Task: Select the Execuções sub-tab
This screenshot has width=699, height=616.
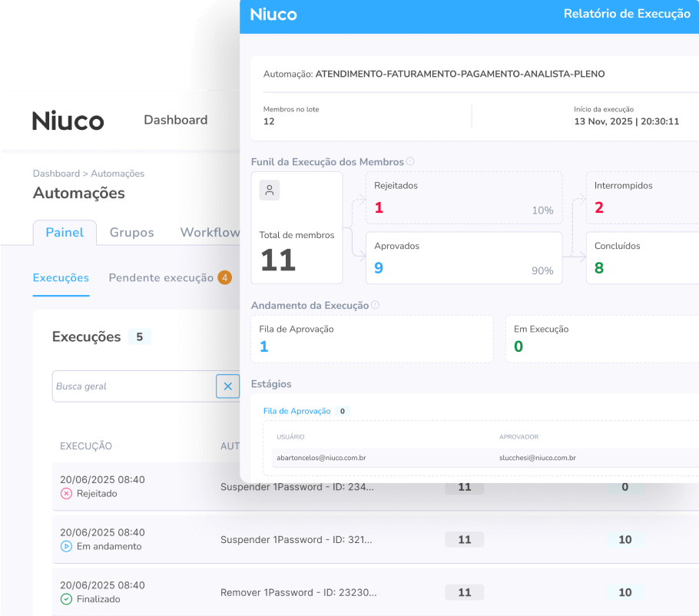Action: [61, 278]
